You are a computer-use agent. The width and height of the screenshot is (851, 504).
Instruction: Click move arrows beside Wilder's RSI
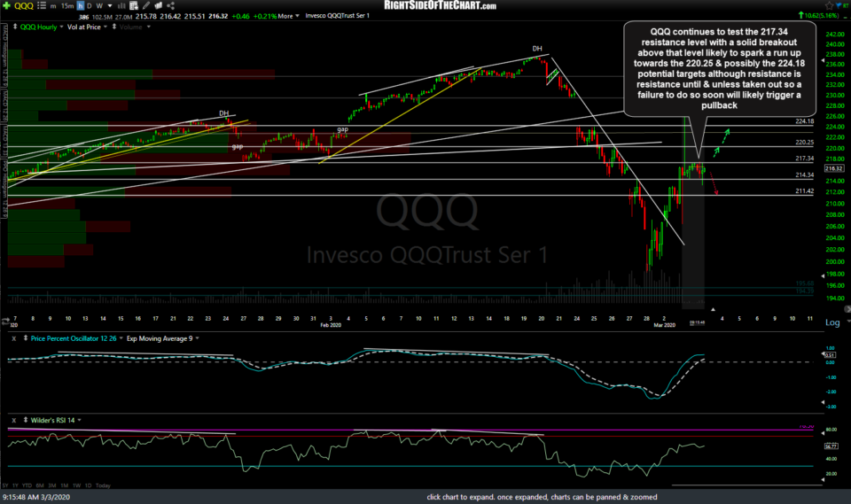(x=25, y=420)
